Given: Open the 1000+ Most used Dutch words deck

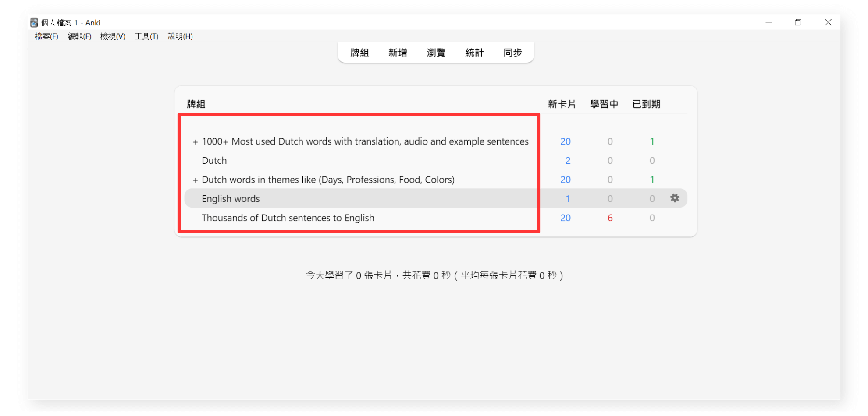Looking at the screenshot, I should tap(365, 142).
